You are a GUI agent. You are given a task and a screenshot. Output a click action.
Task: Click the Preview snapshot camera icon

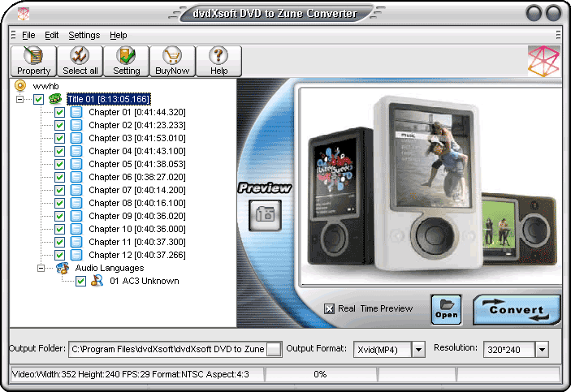click(264, 215)
